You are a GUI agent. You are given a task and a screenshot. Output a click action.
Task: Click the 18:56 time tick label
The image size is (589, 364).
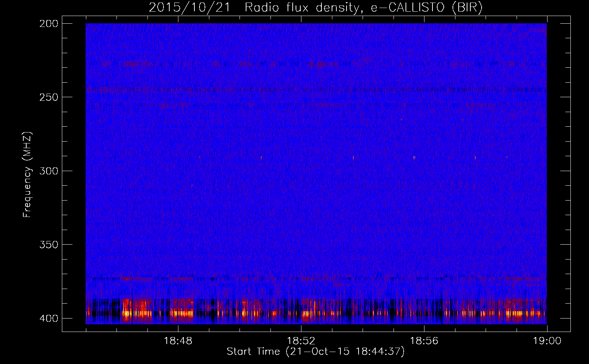click(x=424, y=341)
